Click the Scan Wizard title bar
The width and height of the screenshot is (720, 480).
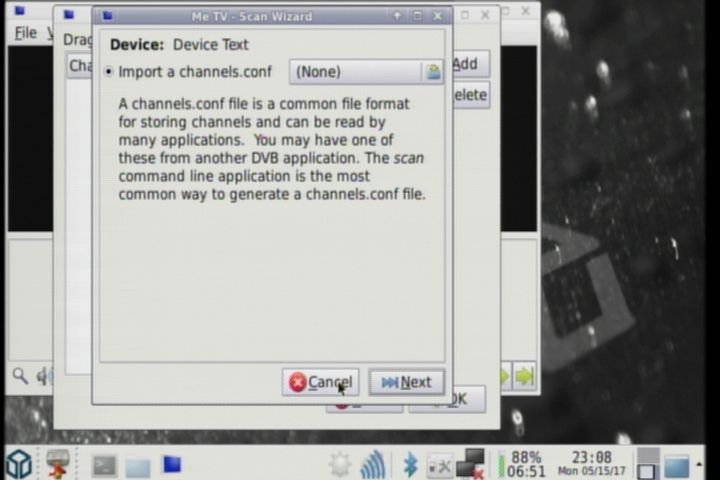[250, 16]
